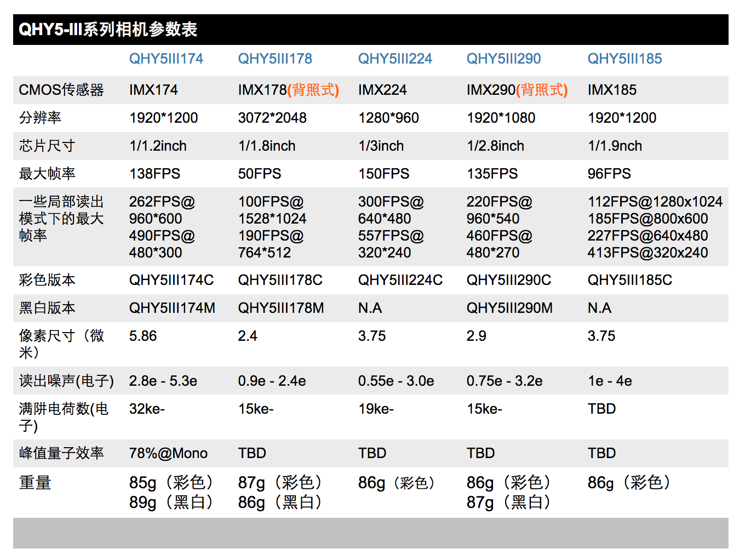Click the 1280*960 resolution value
The width and height of the screenshot is (745, 560).
pyautogui.click(x=388, y=118)
